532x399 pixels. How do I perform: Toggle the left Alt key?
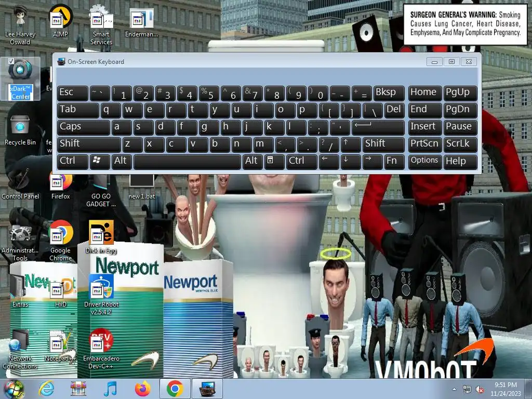122,162
